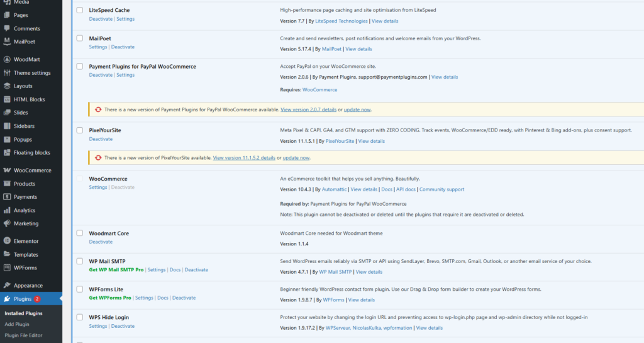Screen dimensions: 644x343
Task: Open WP Mail SMTP Docs link
Action: pos(175,270)
